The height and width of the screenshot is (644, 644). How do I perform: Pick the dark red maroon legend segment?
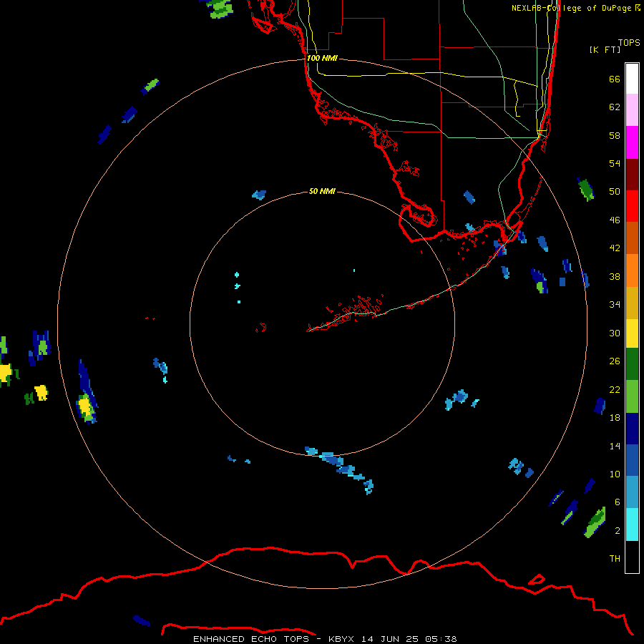632,174
